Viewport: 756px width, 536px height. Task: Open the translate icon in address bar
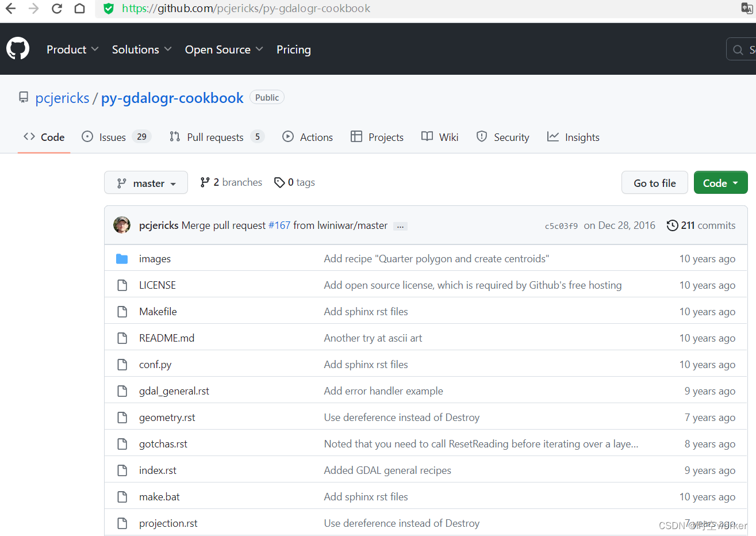click(x=747, y=7)
